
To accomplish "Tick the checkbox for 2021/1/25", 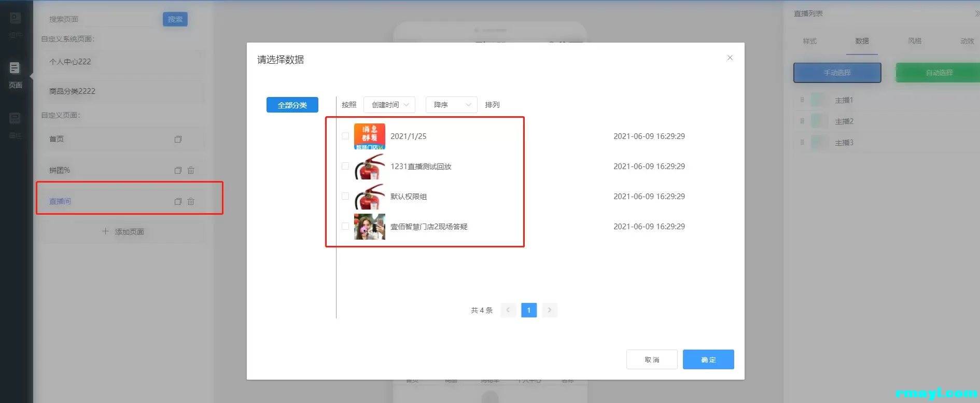I will (345, 136).
